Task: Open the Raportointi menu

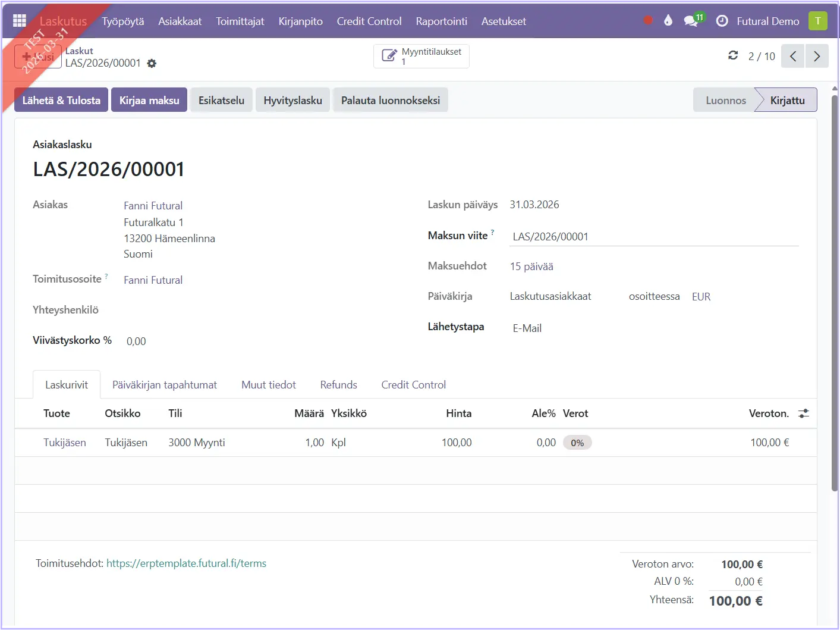Action: pyautogui.click(x=441, y=21)
